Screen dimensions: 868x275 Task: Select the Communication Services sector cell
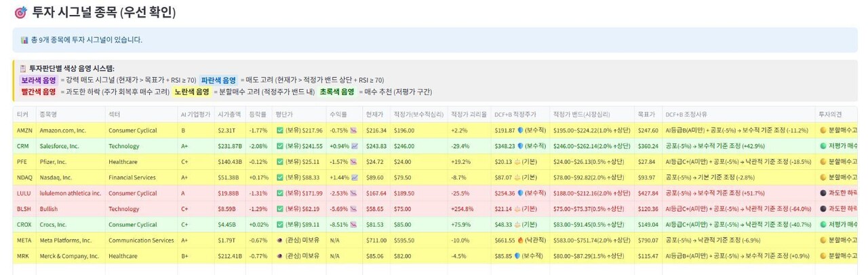140,240
